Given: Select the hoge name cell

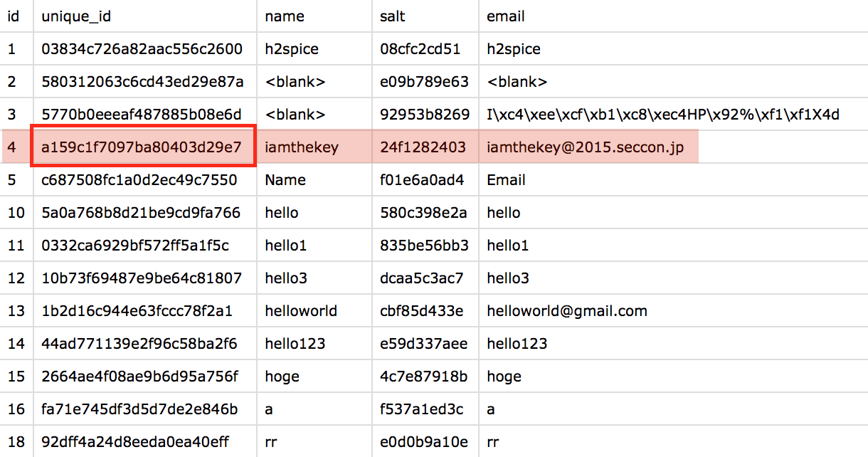Looking at the screenshot, I should click(282, 377).
